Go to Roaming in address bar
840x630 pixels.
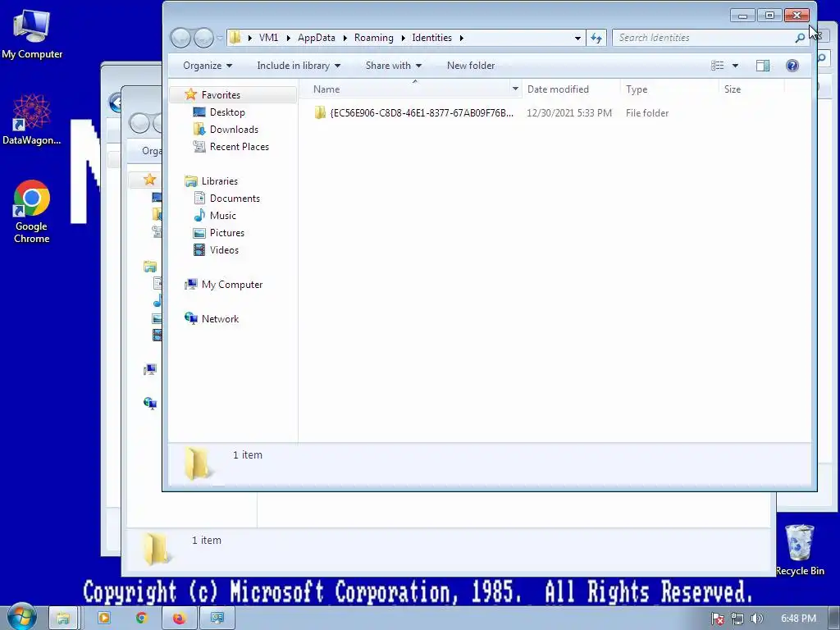[374, 38]
